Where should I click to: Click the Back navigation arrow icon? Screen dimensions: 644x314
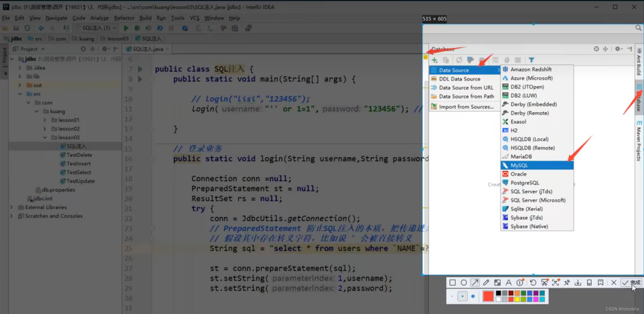pyautogui.click(x=41, y=28)
